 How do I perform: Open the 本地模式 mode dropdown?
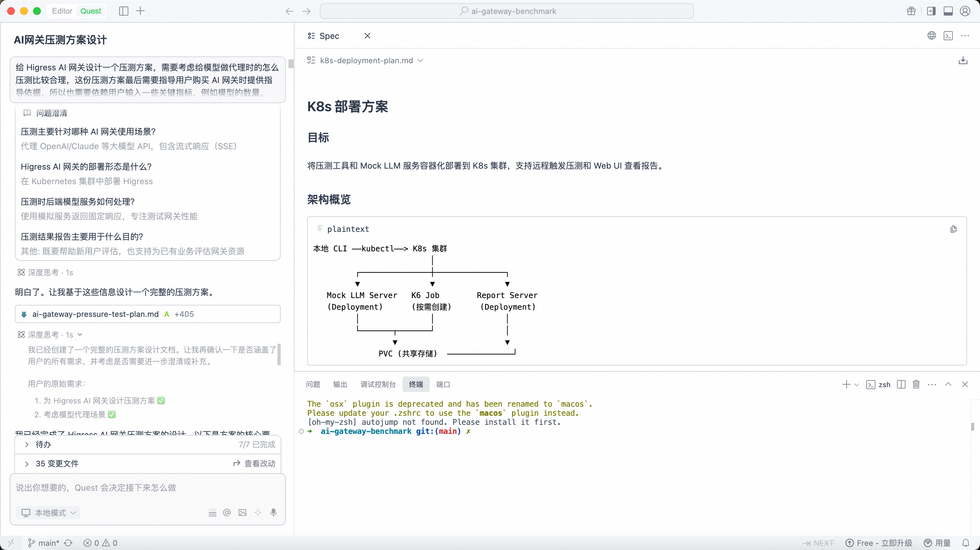pyautogui.click(x=49, y=513)
